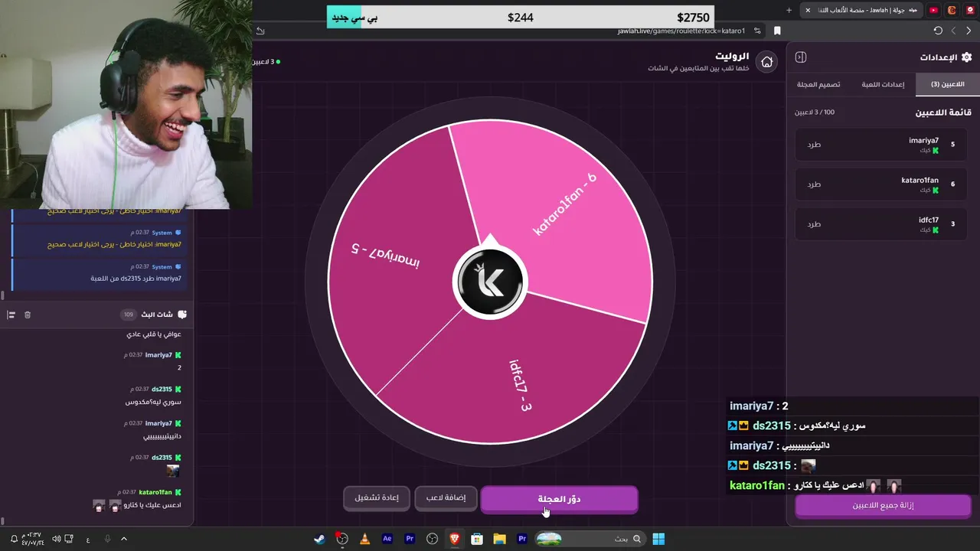
Task: Click the imariya7 - 5 wheel segment
Action: click(x=386, y=256)
